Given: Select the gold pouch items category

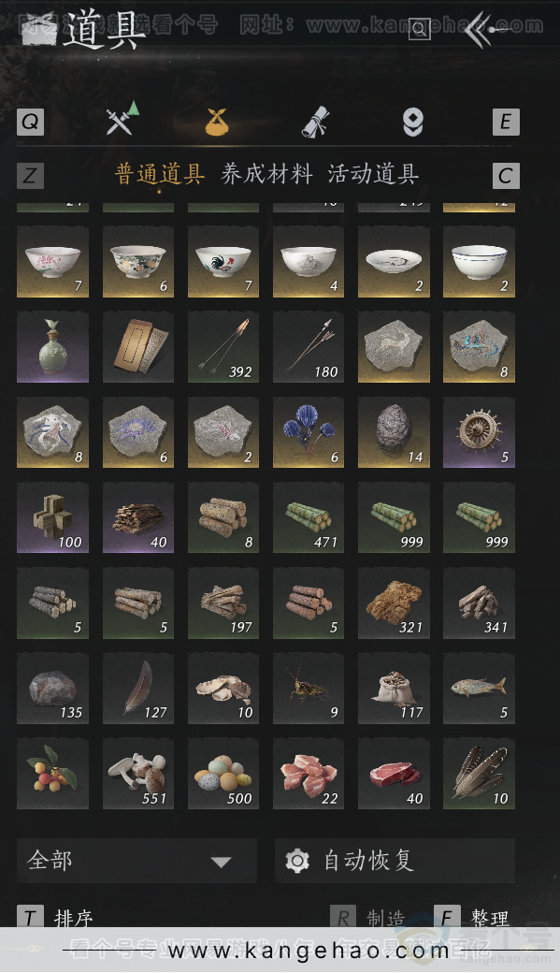Looking at the screenshot, I should click(217, 121).
